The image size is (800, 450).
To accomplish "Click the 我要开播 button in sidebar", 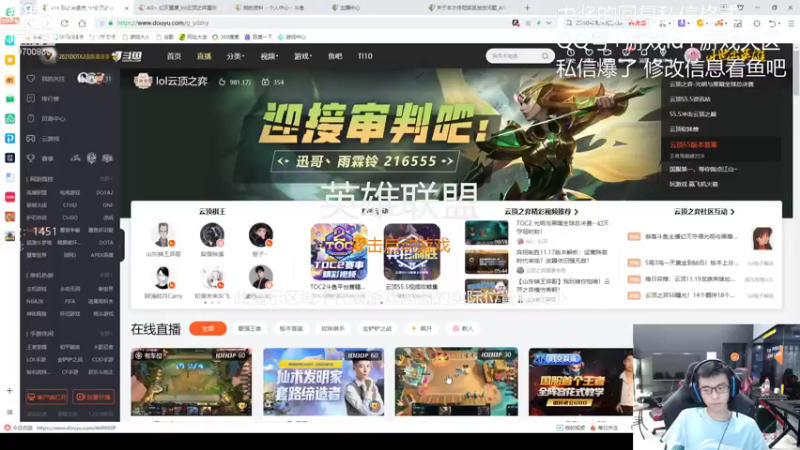I will coord(93,397).
